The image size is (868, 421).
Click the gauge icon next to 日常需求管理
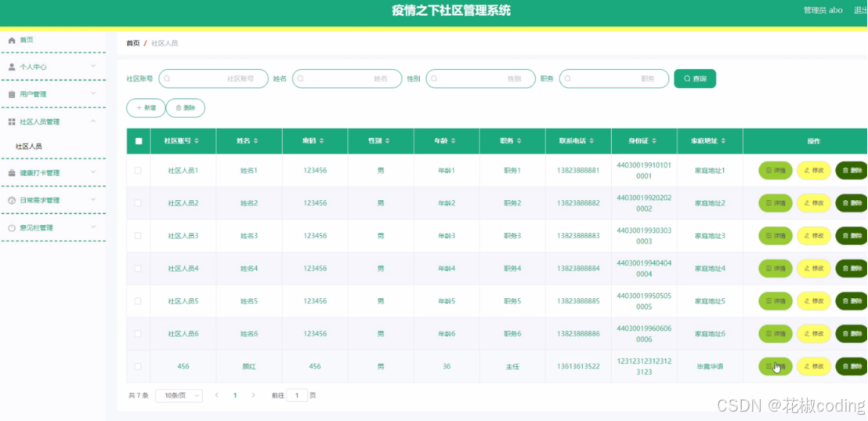click(12, 201)
